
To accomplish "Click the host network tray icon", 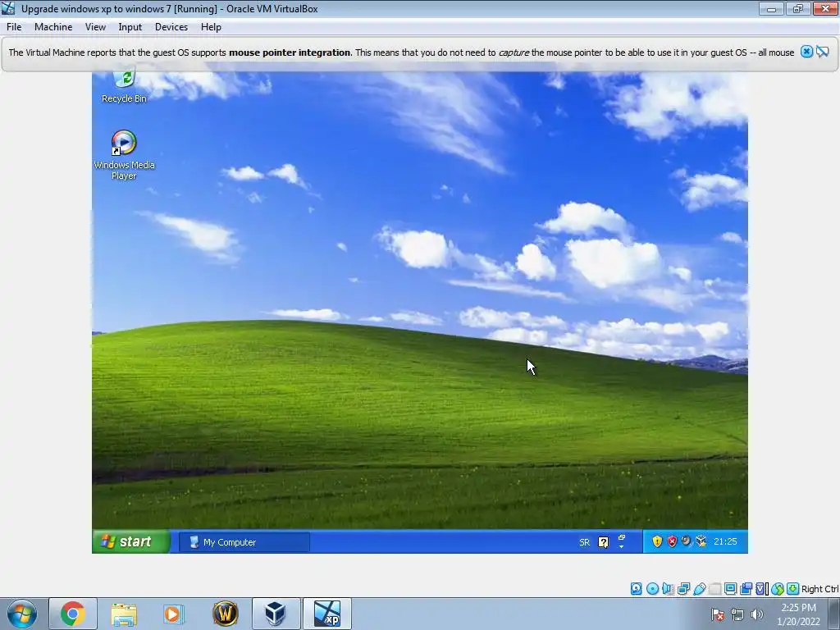I will click(737, 614).
